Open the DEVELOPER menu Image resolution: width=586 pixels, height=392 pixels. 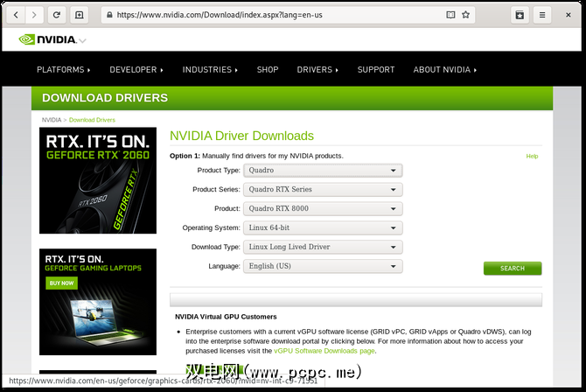[136, 70]
